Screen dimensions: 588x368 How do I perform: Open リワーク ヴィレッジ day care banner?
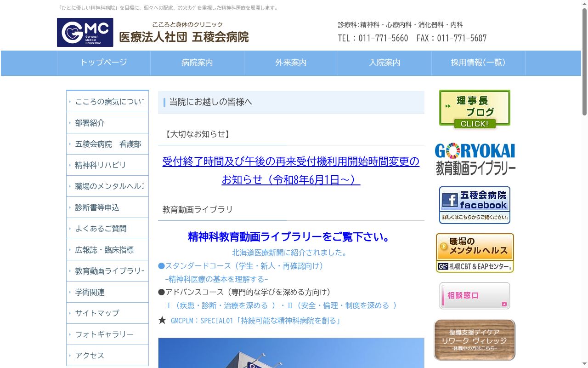[475, 340]
